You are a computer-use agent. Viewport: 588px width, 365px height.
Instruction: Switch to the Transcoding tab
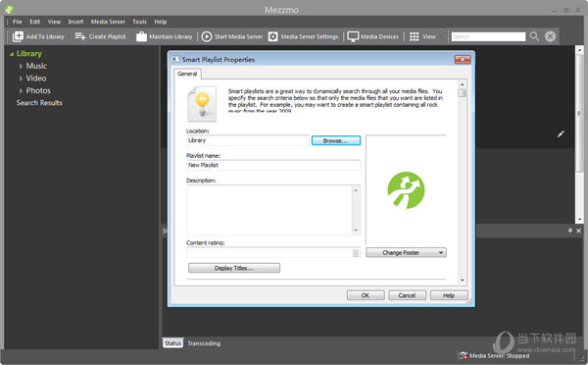pyautogui.click(x=204, y=343)
